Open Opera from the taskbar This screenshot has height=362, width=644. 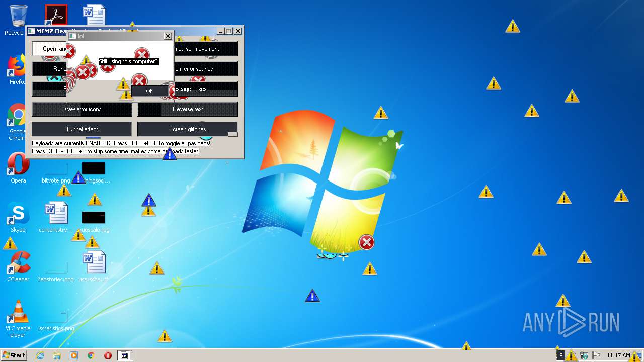tap(108, 355)
